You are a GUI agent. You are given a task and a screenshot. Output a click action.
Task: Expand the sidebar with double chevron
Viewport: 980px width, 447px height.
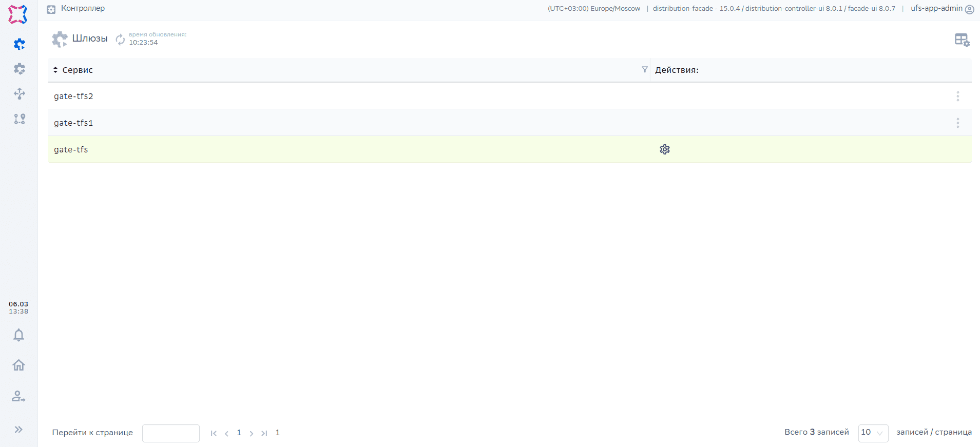[18, 430]
